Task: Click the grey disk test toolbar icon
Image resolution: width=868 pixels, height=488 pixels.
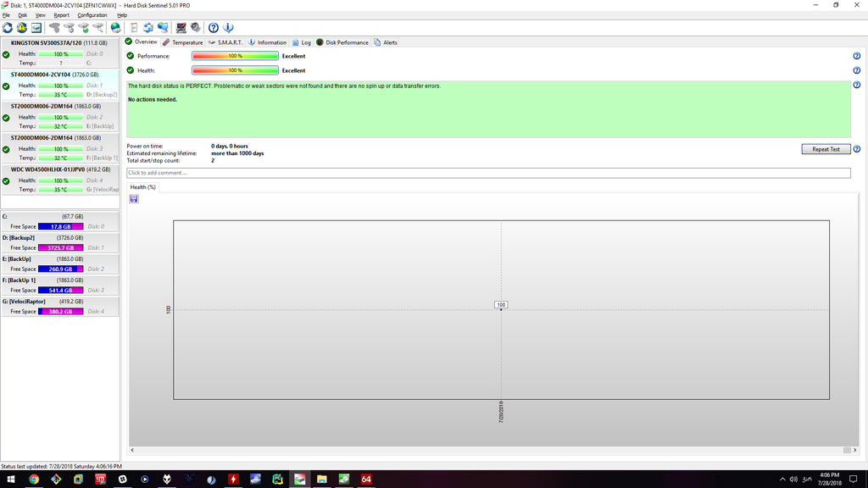Action: coord(54,28)
